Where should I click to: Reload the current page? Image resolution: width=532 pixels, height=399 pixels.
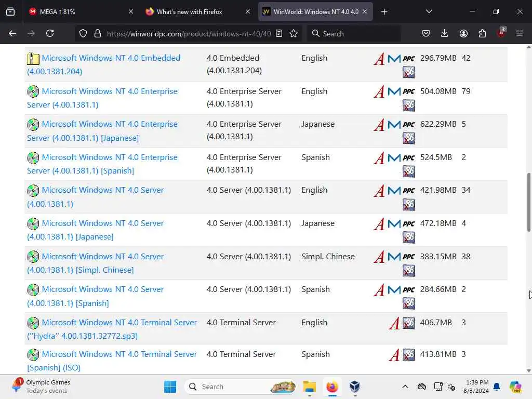point(50,33)
